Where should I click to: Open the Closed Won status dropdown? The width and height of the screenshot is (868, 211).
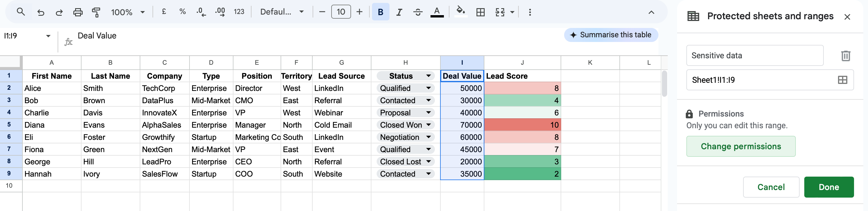click(428, 125)
